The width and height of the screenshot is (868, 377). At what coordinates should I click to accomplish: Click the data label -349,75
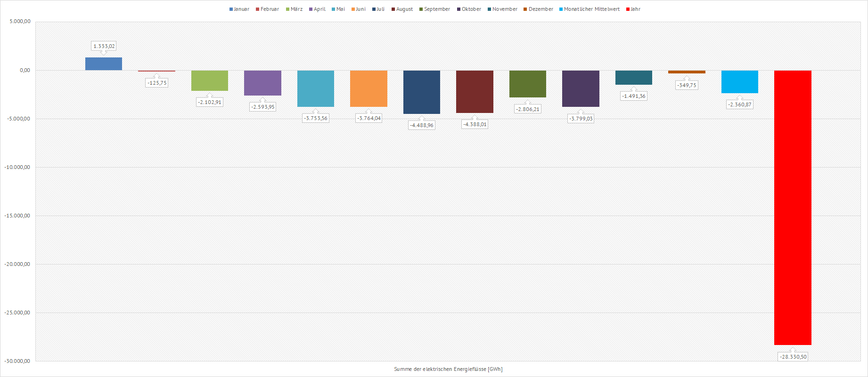687,85
